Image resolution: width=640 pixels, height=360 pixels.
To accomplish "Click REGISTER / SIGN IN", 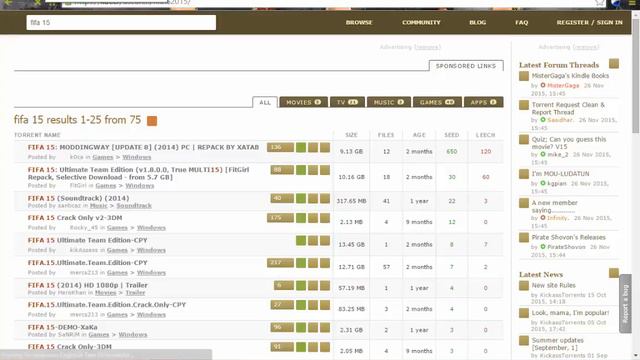I will [590, 22].
